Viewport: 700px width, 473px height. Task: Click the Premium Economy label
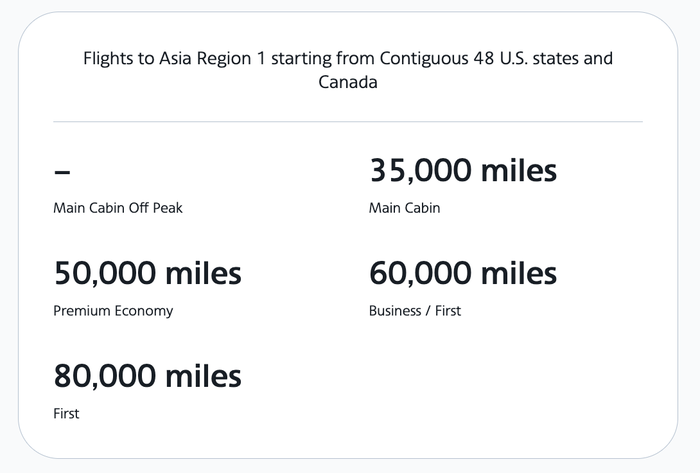tap(113, 311)
